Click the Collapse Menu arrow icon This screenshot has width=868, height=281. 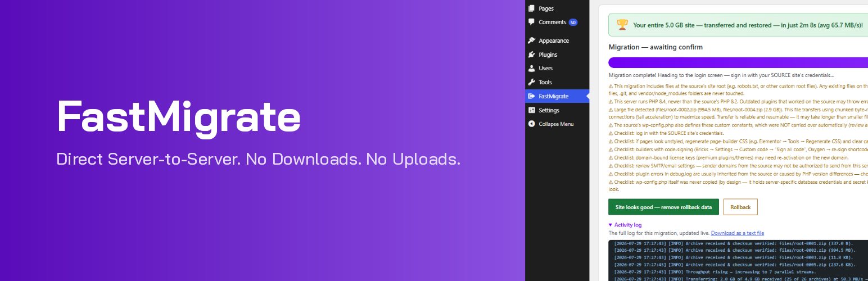532,124
